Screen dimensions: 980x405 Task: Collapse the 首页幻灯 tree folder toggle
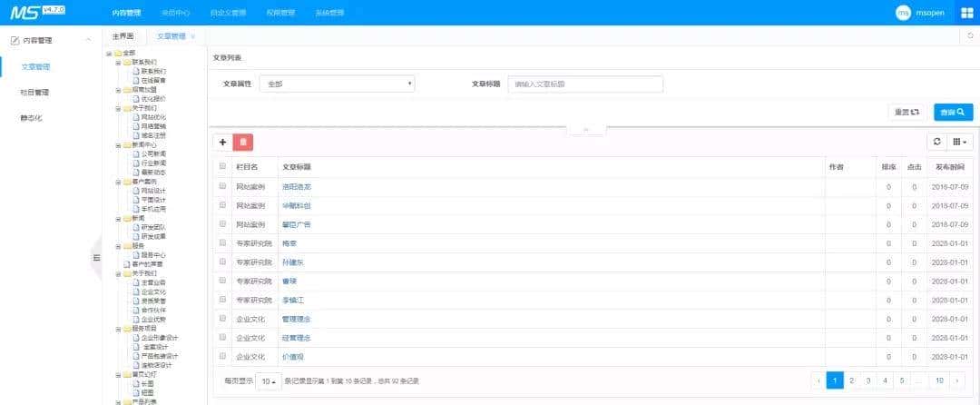pos(117,374)
